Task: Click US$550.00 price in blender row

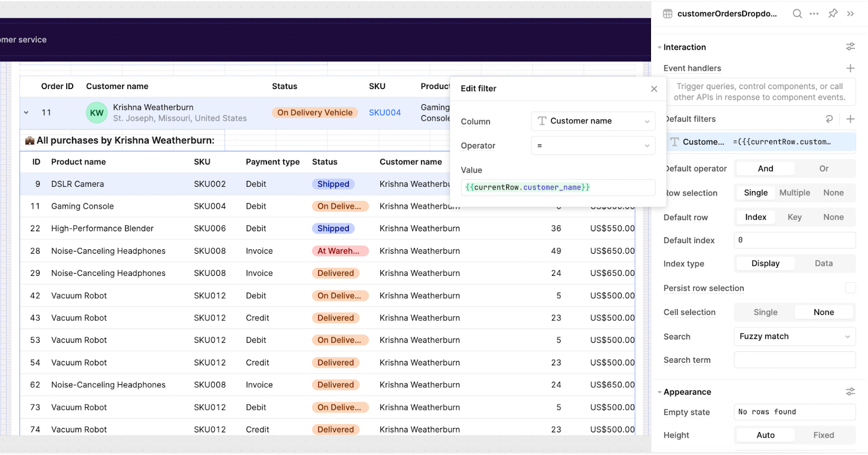Action: click(x=612, y=229)
